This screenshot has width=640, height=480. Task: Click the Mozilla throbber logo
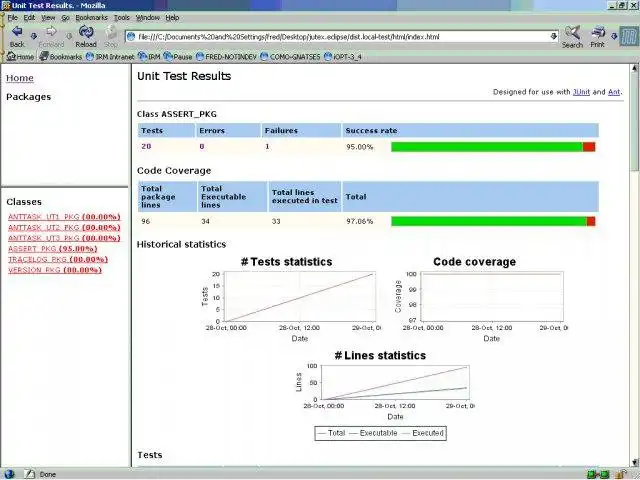pos(629,37)
